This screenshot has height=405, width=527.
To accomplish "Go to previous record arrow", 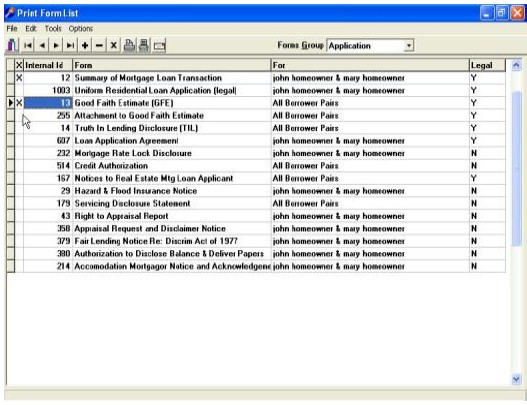I will pos(42,45).
